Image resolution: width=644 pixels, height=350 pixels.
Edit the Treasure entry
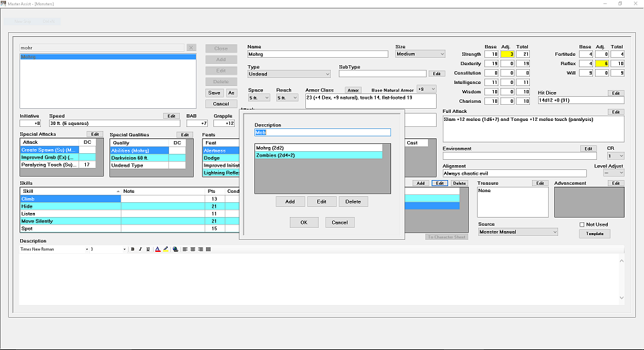tap(540, 183)
